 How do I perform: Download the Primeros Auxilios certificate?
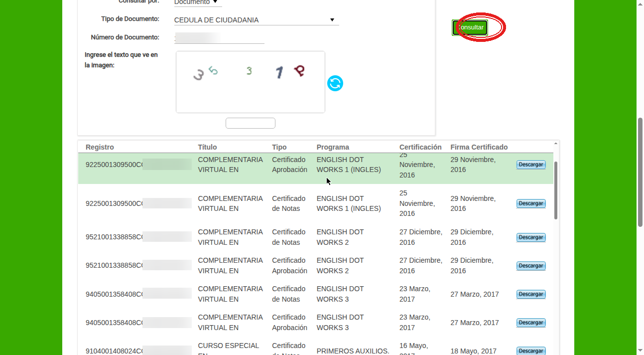tap(531, 351)
